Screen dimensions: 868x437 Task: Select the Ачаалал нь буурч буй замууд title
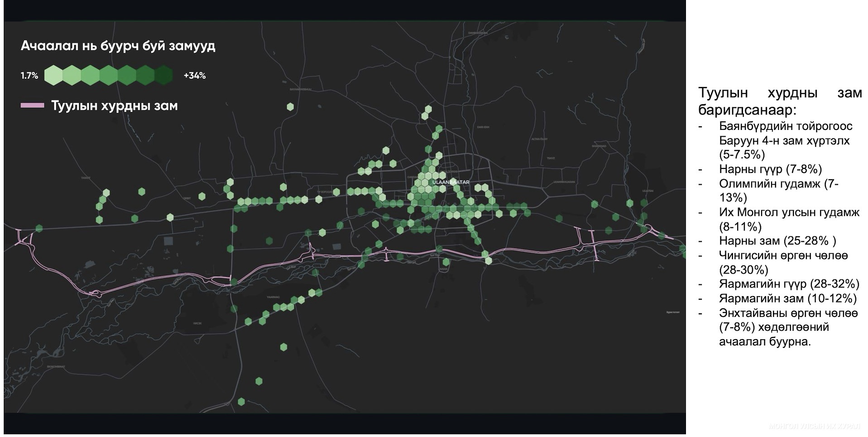[x=118, y=46]
